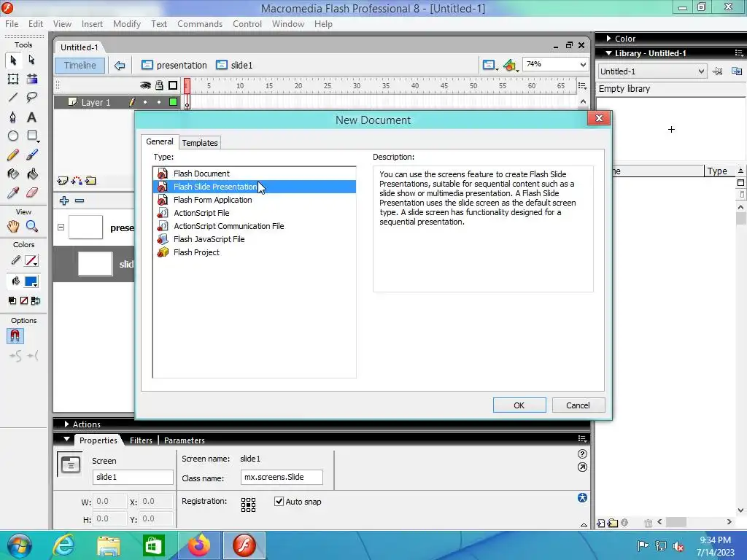747x560 pixels.
Task: Click OK in New Document dialog
Action: [519, 405]
